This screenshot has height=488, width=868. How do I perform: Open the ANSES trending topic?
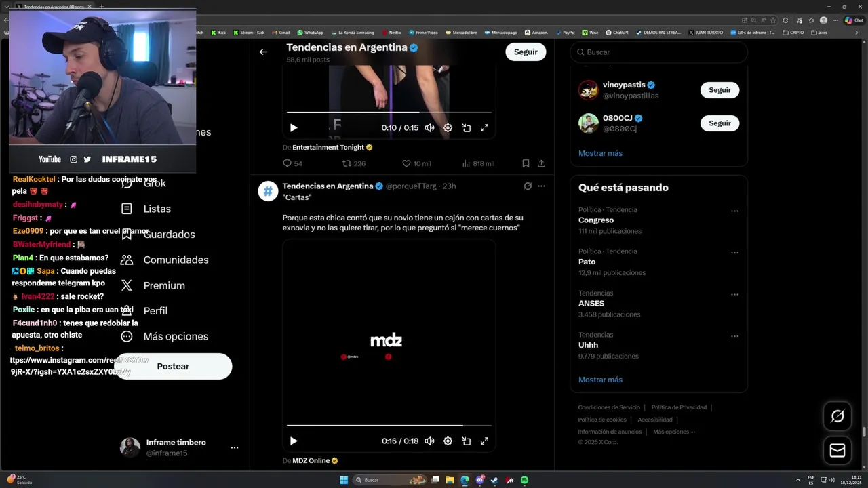[658, 304]
